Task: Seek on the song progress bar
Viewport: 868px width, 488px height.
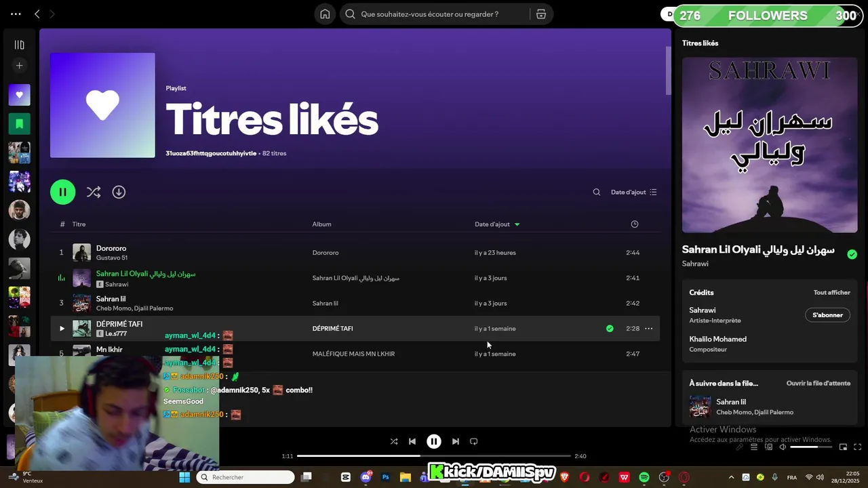Action: point(434,456)
